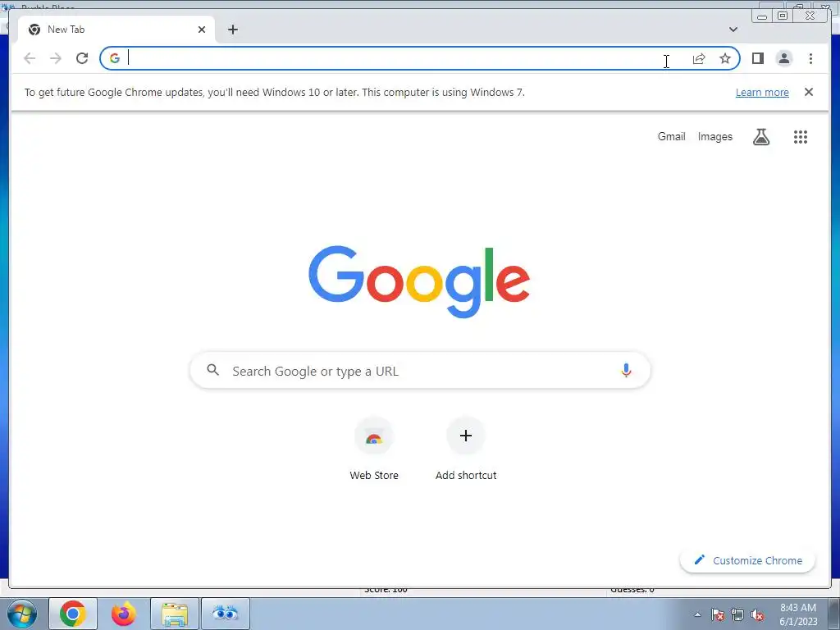Add a new shortcut tile

click(x=466, y=449)
